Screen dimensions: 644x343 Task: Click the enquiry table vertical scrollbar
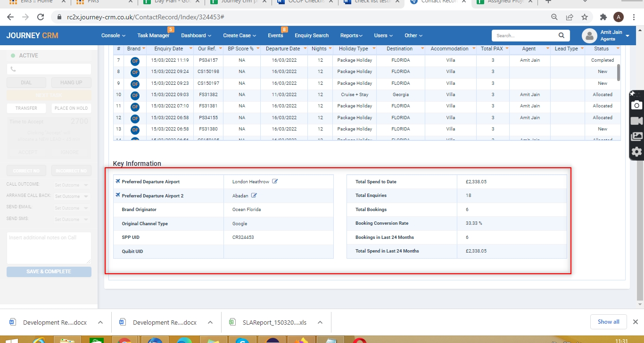pyautogui.click(x=618, y=73)
